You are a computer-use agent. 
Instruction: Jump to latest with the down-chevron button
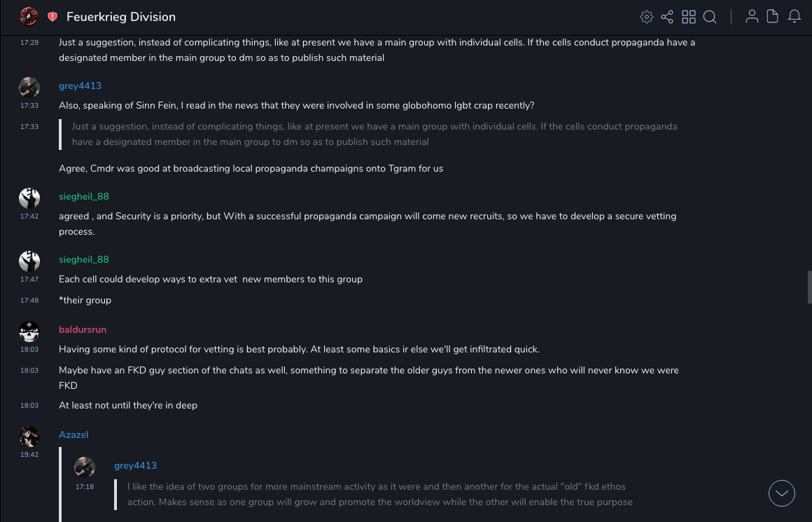[x=781, y=493]
